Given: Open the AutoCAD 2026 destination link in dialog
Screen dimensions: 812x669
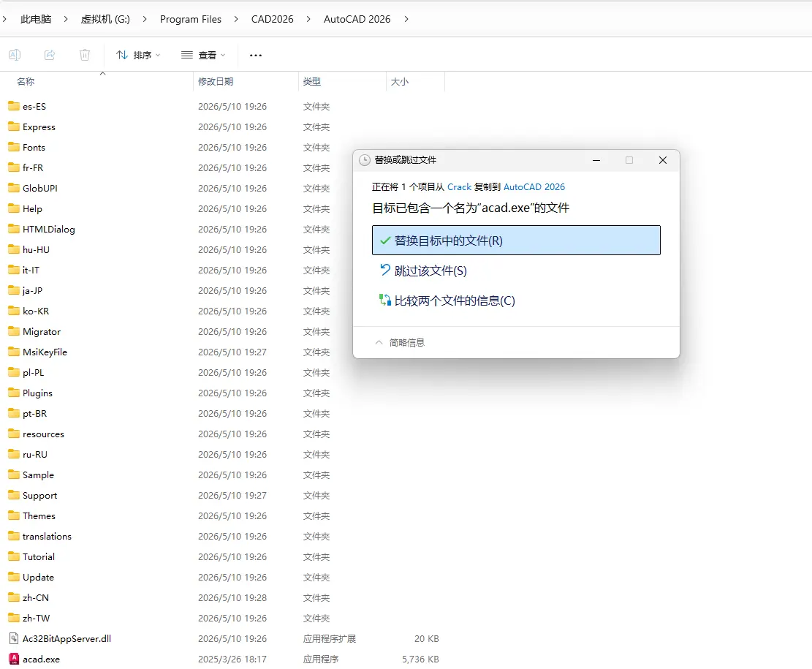Looking at the screenshot, I should point(534,187).
